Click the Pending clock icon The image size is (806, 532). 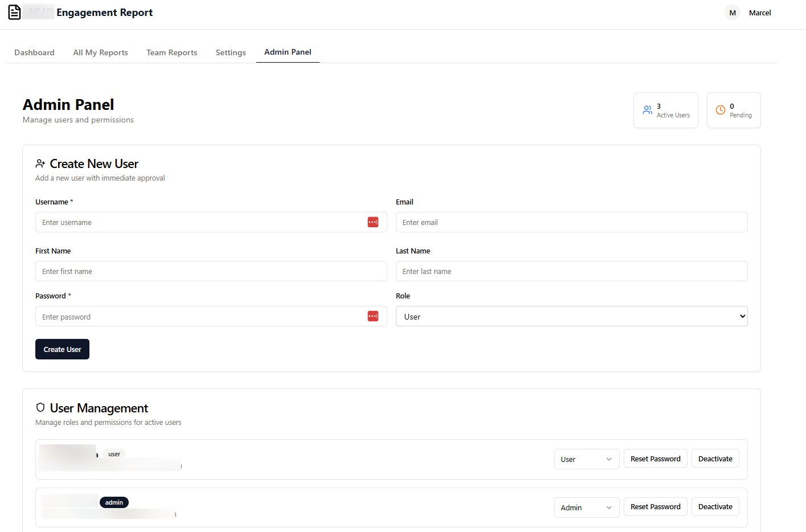coord(719,110)
